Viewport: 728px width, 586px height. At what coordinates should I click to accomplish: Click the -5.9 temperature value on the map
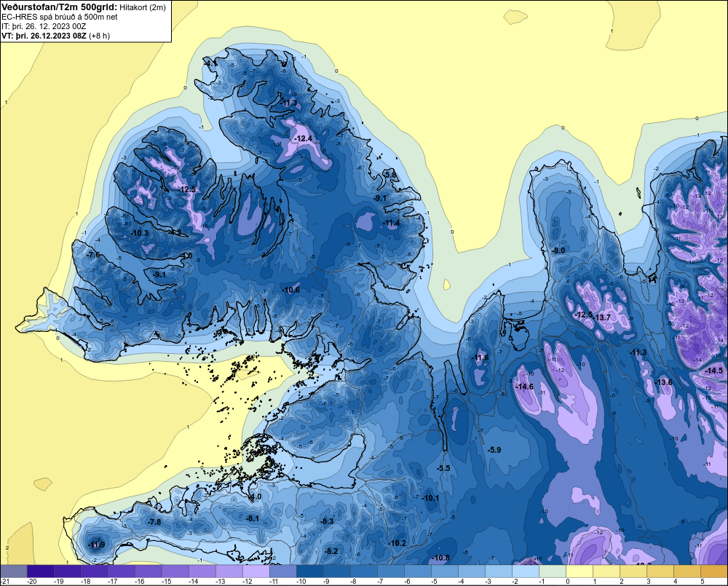coord(494,450)
